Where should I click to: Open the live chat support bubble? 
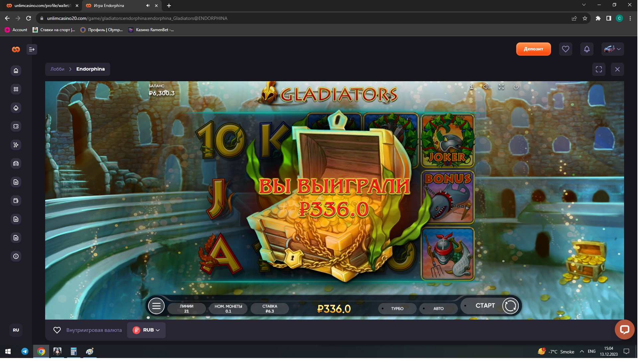pyautogui.click(x=624, y=330)
